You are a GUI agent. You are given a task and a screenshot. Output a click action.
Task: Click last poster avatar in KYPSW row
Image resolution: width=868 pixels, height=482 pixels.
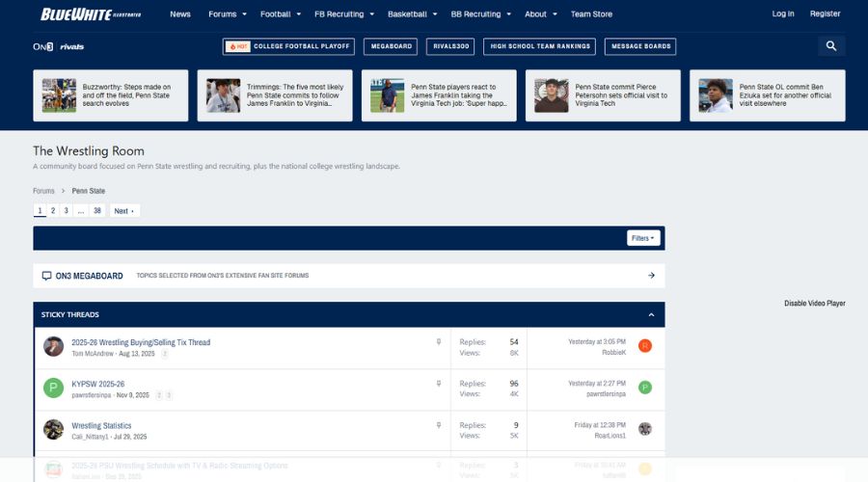pos(645,388)
